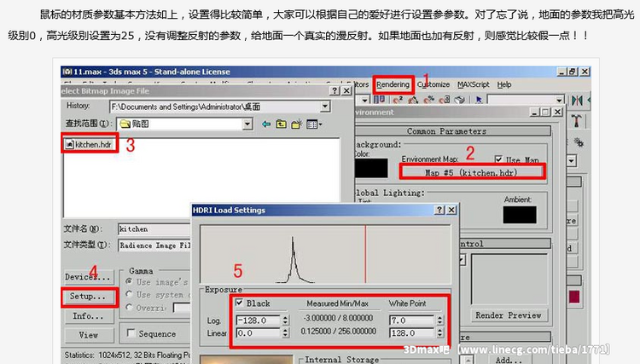Click the Spinner Snap toggle icon

(444, 100)
